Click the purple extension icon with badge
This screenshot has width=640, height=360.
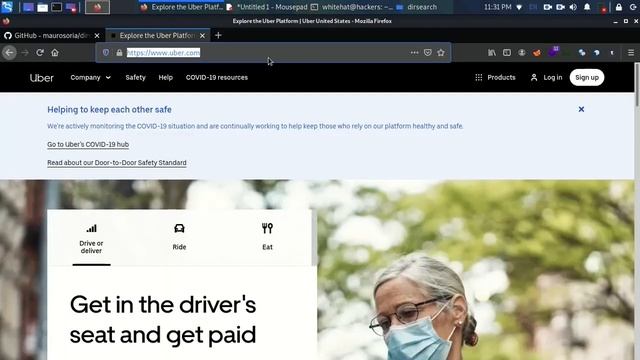(553, 52)
